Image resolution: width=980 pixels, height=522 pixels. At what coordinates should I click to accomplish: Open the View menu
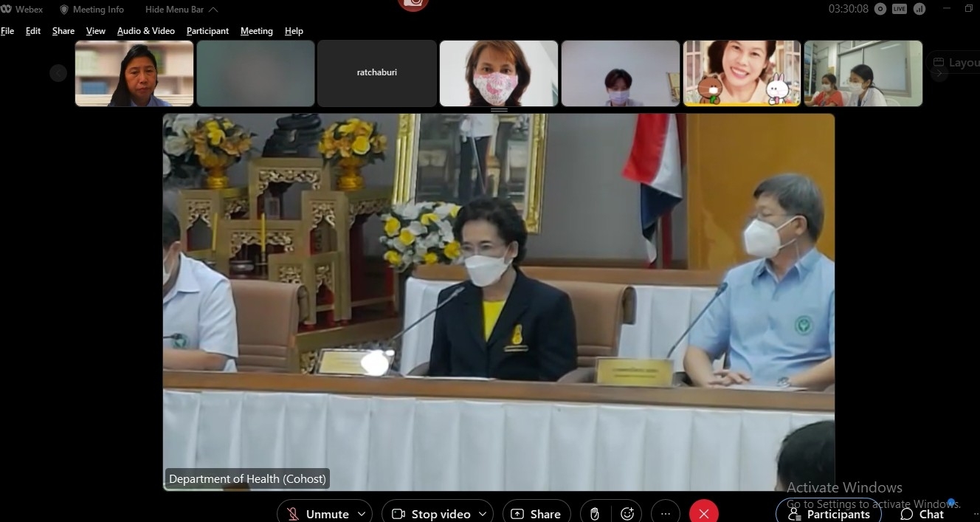[x=96, y=31]
